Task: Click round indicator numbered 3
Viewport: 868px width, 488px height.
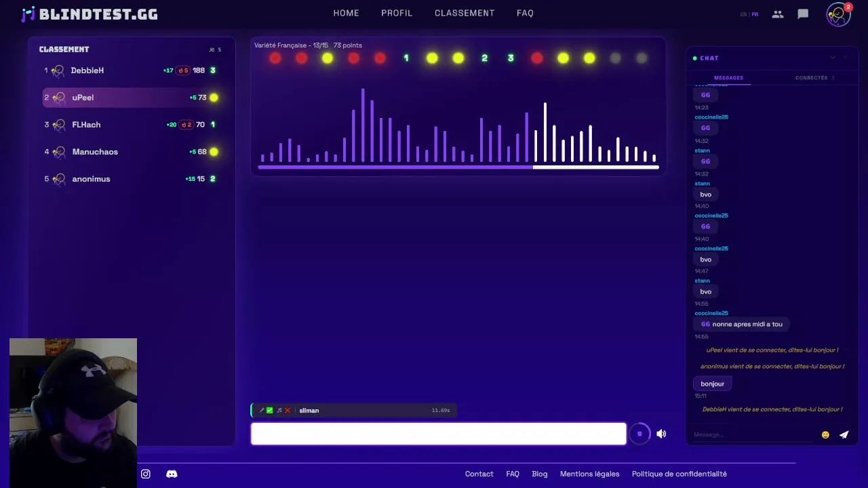Action: tap(511, 58)
